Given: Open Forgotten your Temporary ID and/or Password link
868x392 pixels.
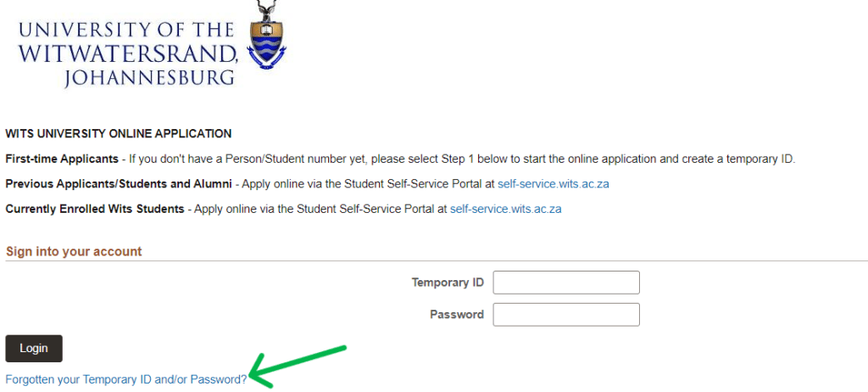Looking at the screenshot, I should [x=126, y=379].
